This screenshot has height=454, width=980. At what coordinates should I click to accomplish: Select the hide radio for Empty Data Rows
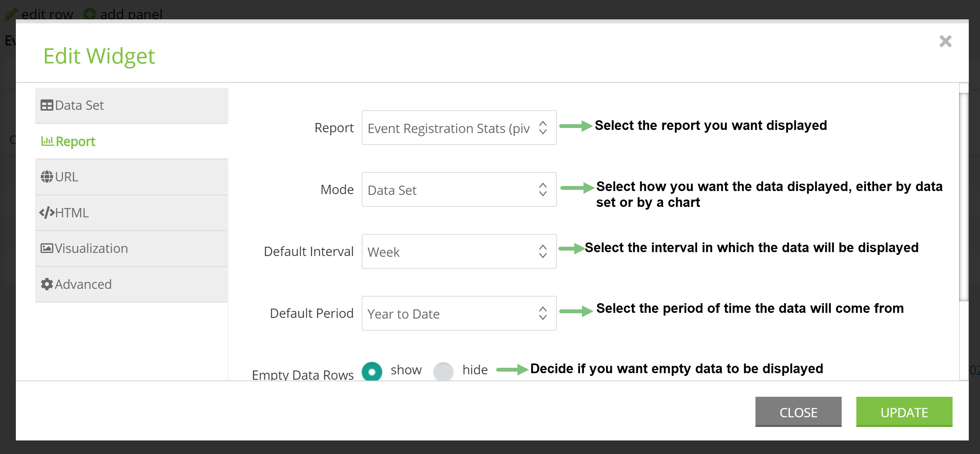pos(443,372)
